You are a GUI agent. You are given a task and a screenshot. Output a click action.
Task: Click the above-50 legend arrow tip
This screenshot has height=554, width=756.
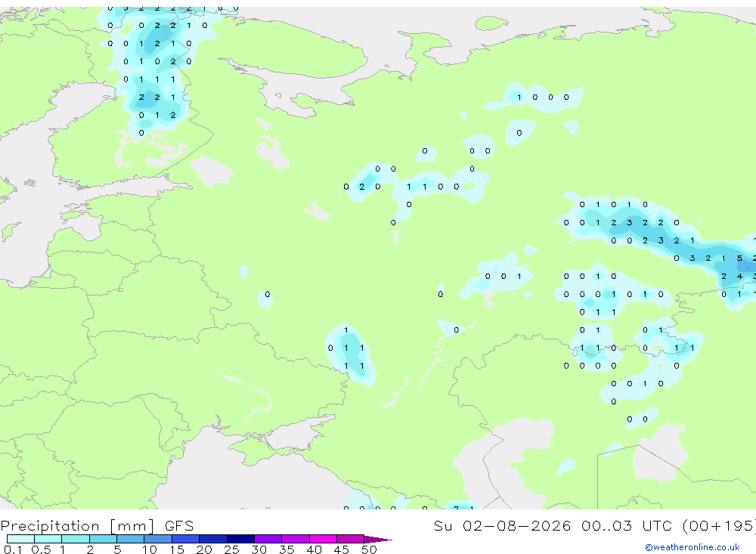click(378, 539)
